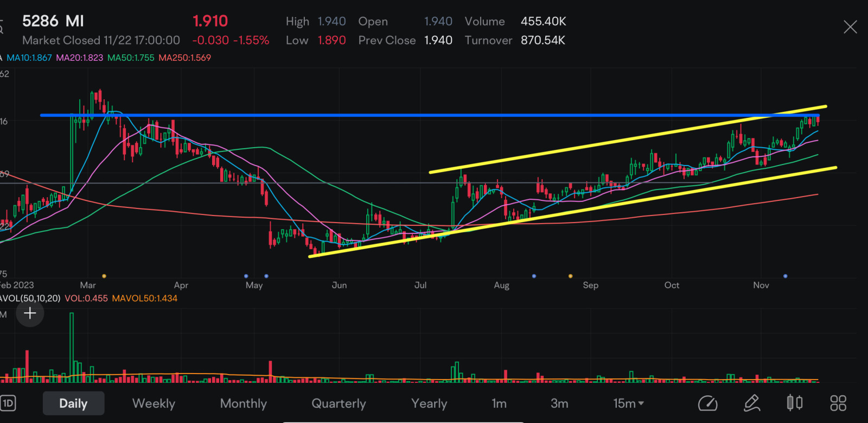Screen dimensions: 868x423
Task: Click the VOL:0.455 indicator label
Action: 86,298
